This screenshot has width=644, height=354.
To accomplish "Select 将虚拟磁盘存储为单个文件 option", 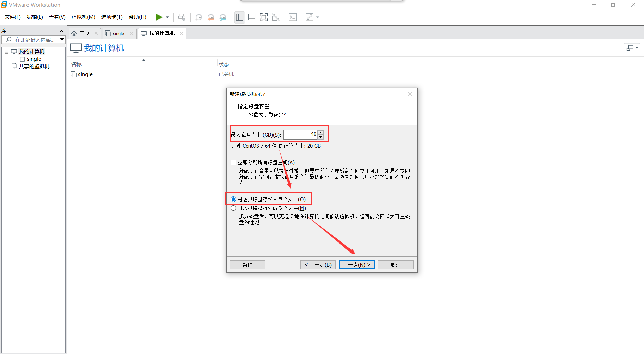I will tap(233, 199).
